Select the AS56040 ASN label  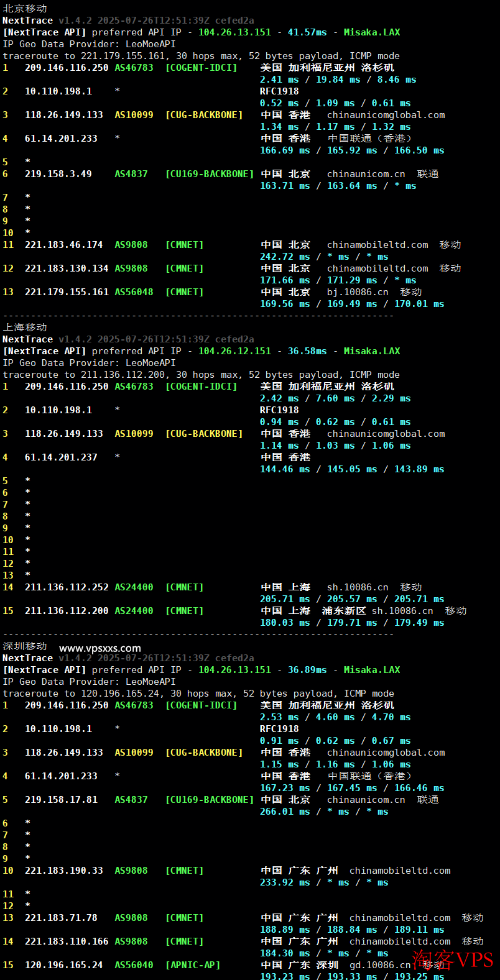coord(134,965)
